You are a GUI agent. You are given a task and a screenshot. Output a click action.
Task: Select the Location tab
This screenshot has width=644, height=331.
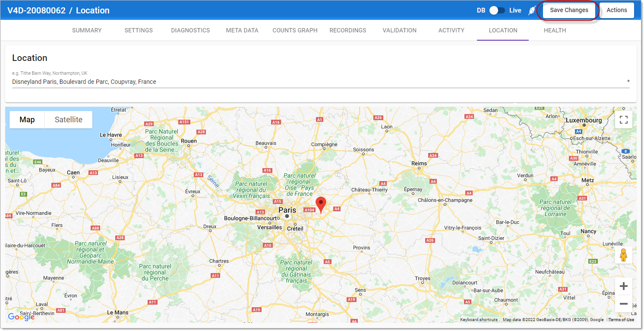(x=503, y=30)
